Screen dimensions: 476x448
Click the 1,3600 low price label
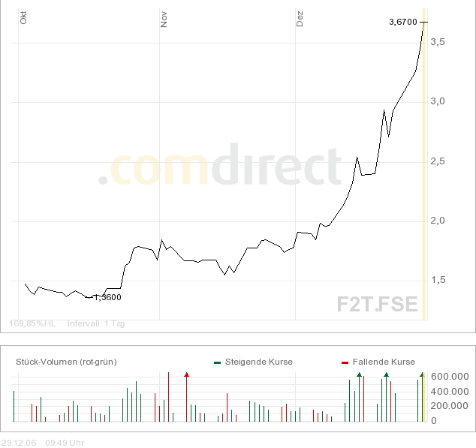pos(107,297)
